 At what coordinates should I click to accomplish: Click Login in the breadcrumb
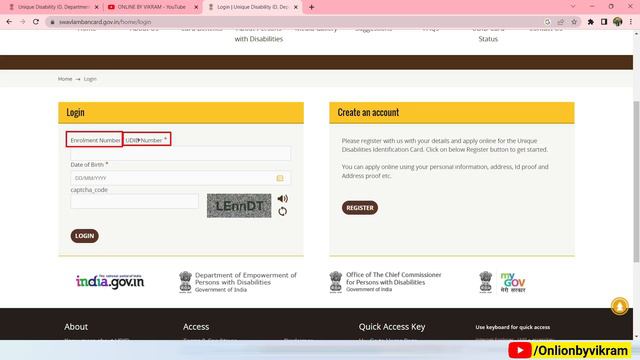click(90, 79)
